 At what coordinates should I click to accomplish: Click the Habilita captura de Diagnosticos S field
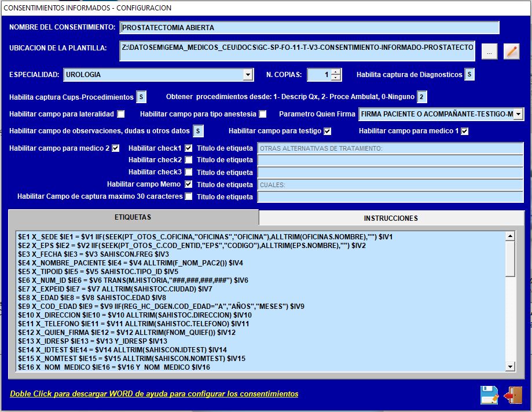point(469,74)
